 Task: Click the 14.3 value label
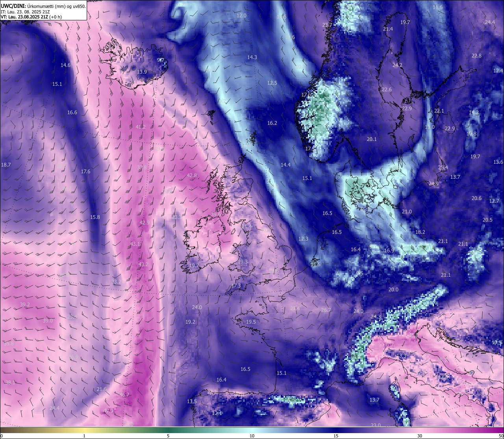[252, 57]
